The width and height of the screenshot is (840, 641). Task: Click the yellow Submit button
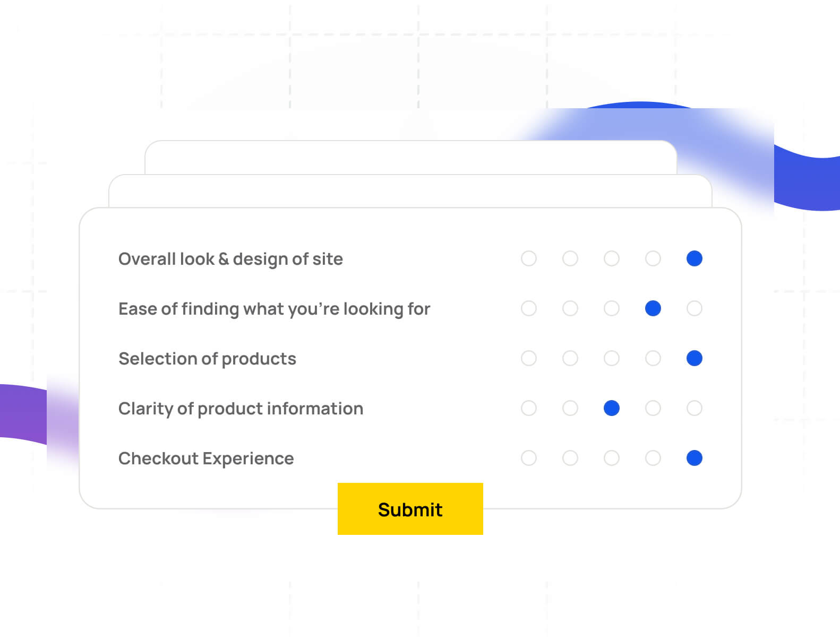click(x=410, y=509)
